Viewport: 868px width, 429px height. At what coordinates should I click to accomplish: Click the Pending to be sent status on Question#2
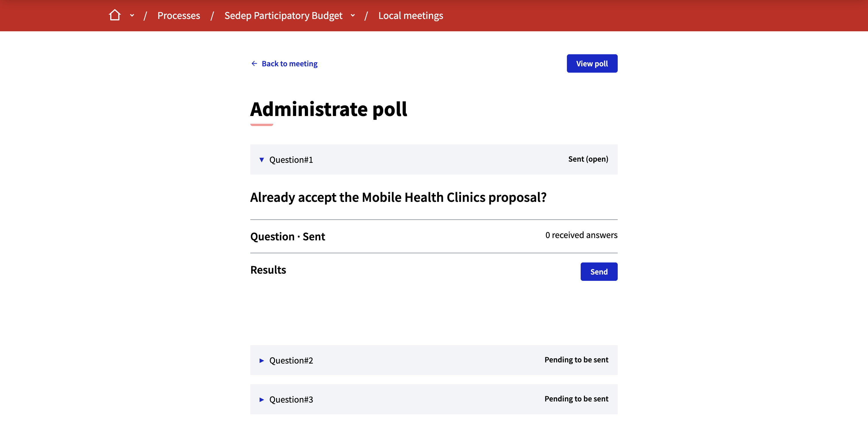click(576, 360)
